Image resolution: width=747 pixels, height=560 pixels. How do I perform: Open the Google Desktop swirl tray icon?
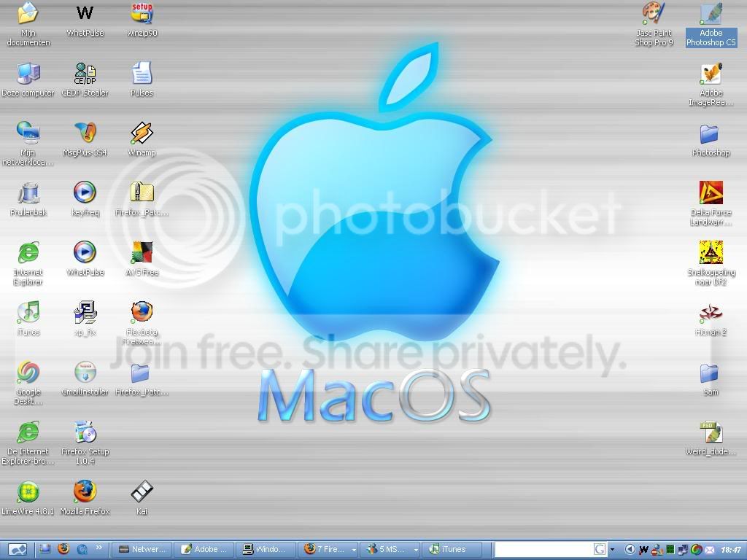pos(697,550)
